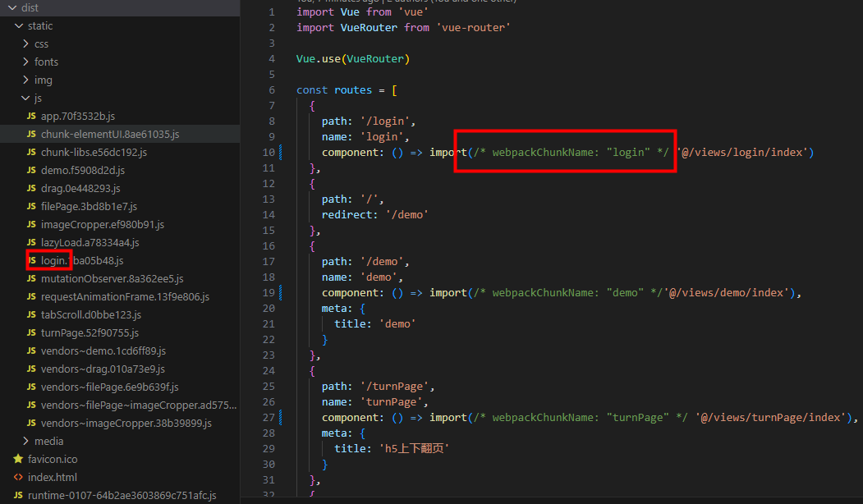Screen dimensions: 863x504
Task: Click the JS icon of tabScroll.d0bbe123.js
Action: (31, 314)
